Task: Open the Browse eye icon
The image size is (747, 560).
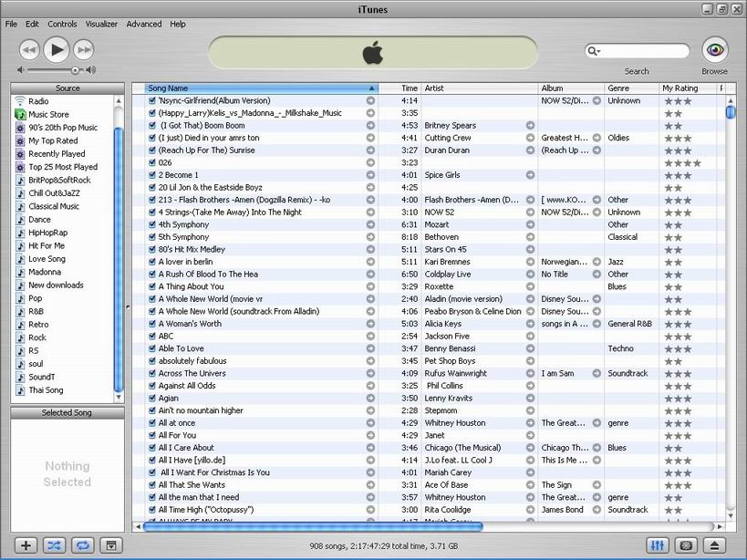Action: [714, 49]
